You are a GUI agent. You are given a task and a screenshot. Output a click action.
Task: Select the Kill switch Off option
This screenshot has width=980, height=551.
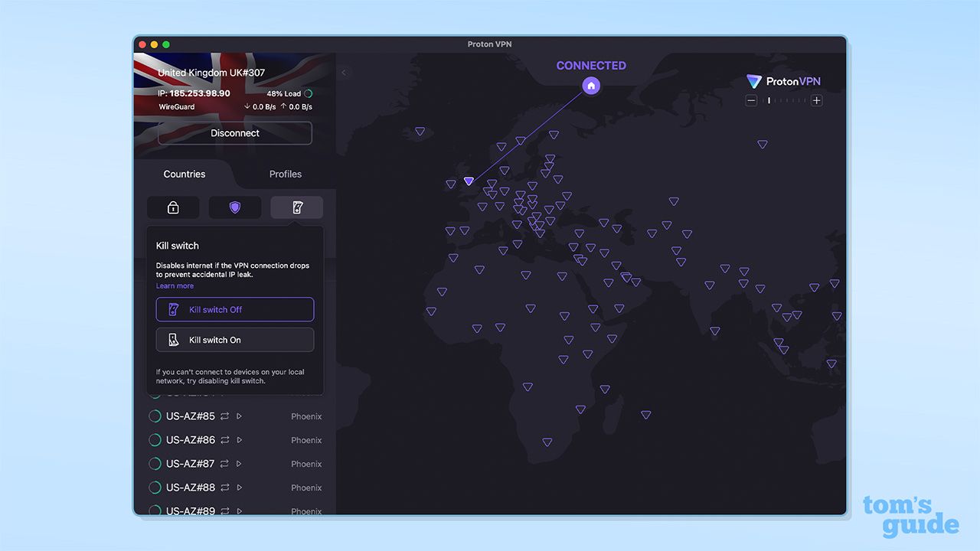pos(235,310)
